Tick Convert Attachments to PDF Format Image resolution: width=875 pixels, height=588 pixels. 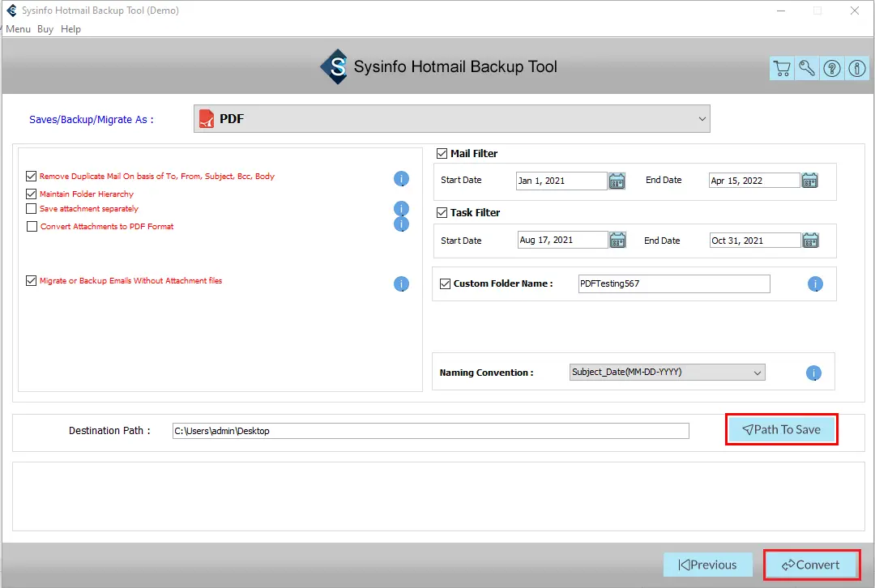click(x=32, y=227)
